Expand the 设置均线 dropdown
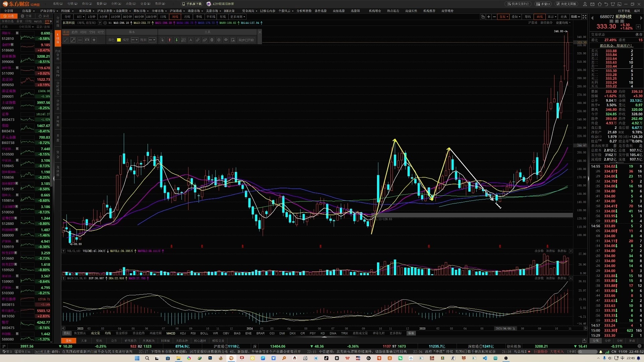 tap(563, 23)
